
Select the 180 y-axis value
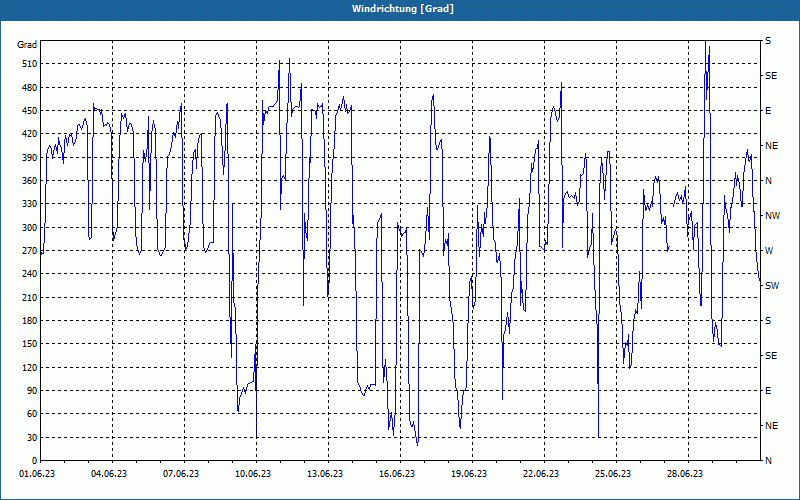29,320
